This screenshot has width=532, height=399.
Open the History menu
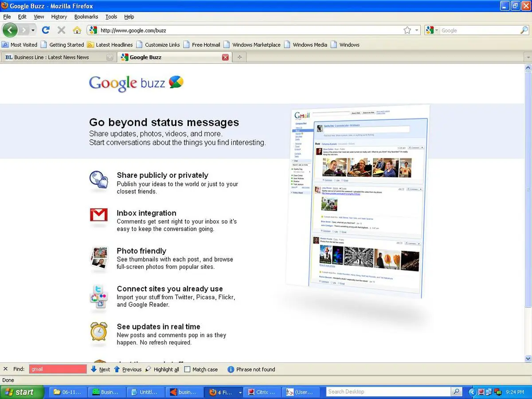tap(59, 17)
